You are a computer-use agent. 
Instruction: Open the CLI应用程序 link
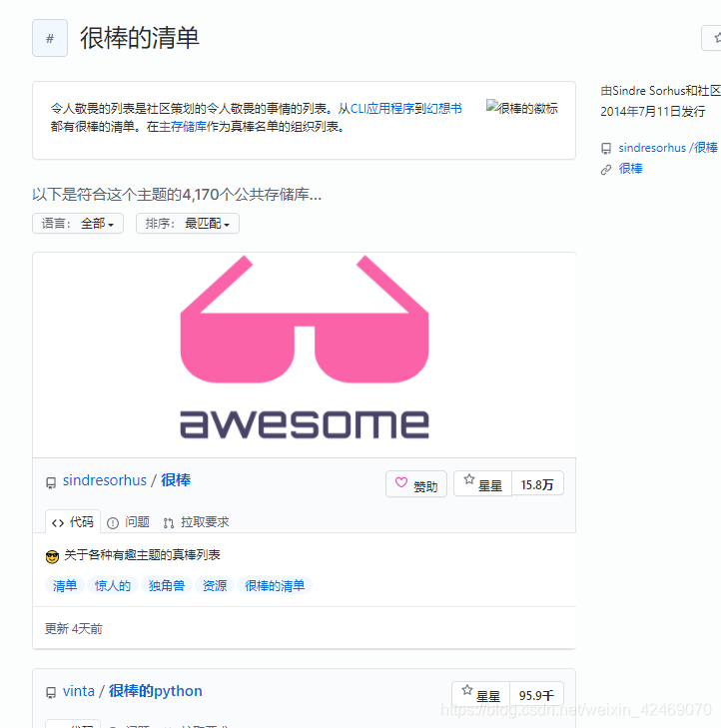coord(382,108)
